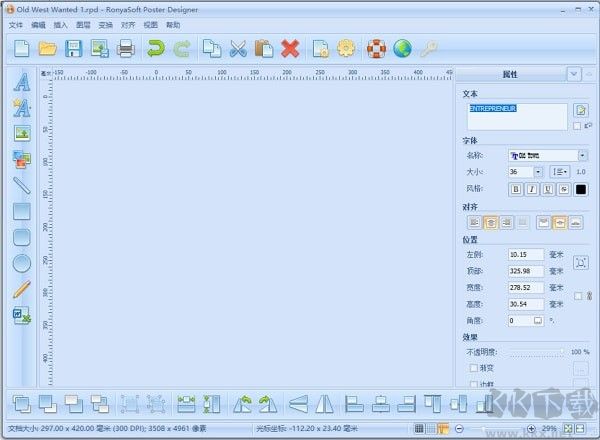Copy the selected object
Viewport: 600px width, 440px height.
click(x=212, y=49)
